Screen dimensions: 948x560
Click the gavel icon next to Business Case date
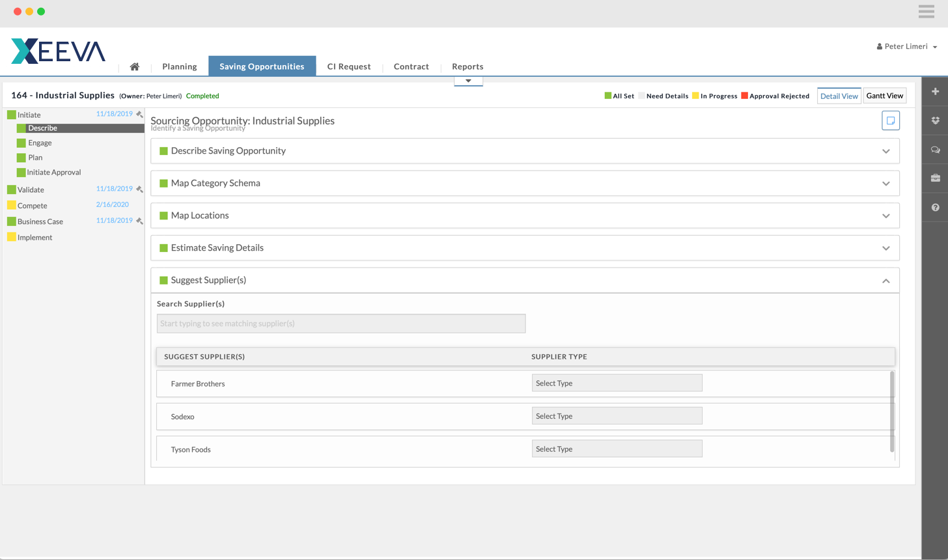click(x=139, y=221)
